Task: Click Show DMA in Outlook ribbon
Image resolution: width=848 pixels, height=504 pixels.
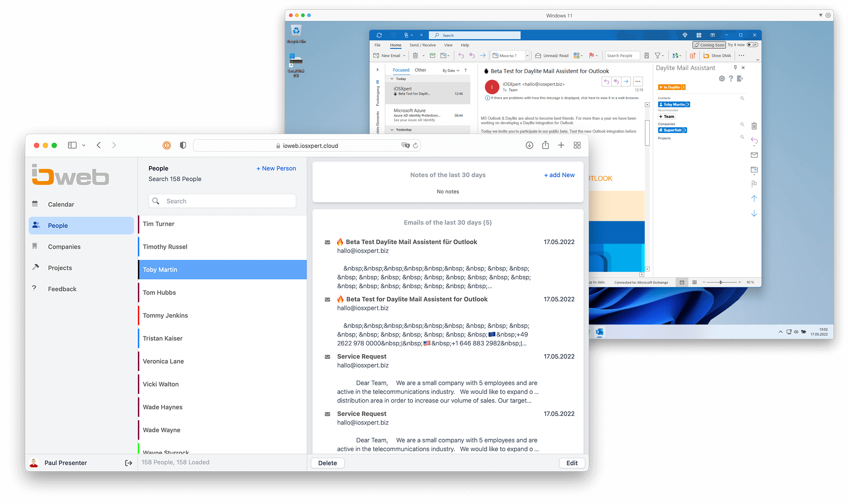Action: coord(718,56)
